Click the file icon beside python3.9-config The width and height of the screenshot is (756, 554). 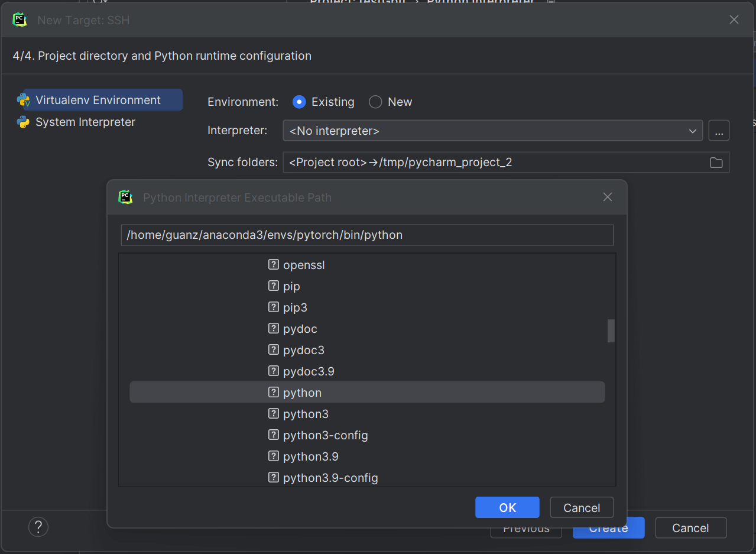pos(274,477)
